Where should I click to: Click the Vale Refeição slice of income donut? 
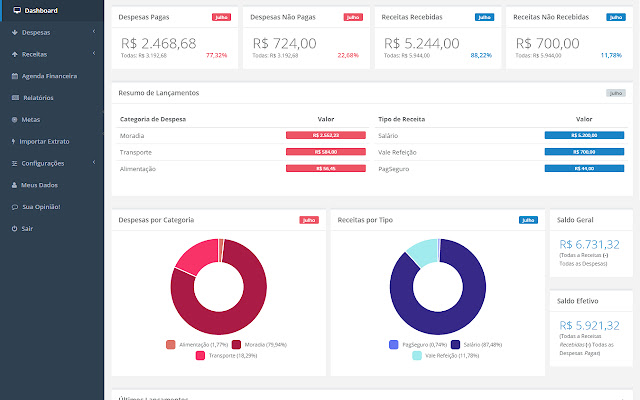coord(424,251)
